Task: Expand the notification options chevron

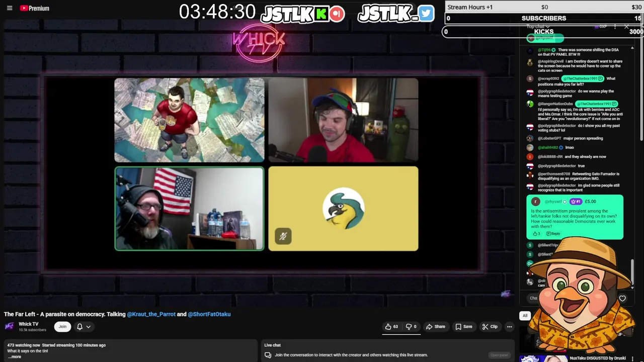Action: click(x=88, y=327)
